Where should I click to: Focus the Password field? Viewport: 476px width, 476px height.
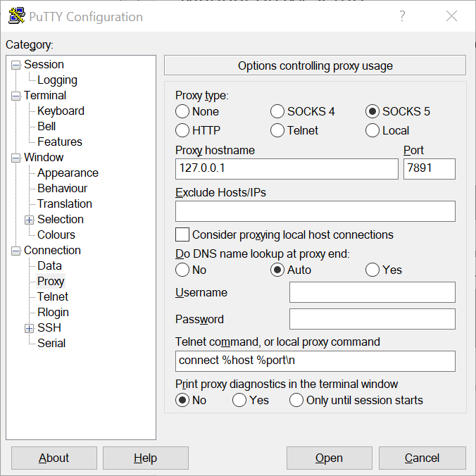pyautogui.click(x=372, y=319)
